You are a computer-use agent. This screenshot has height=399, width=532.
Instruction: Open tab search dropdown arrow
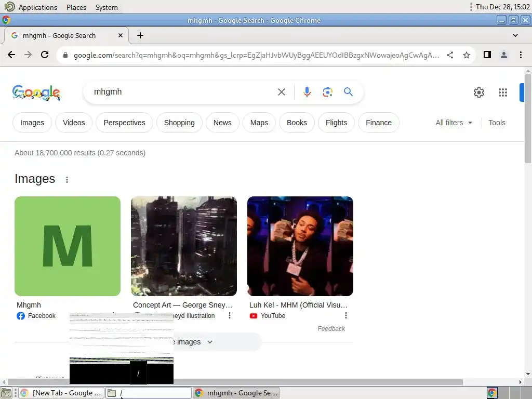coord(515,35)
